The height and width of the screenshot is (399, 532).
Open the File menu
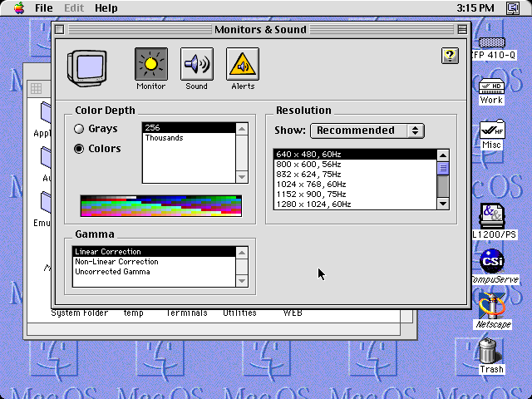(44, 7)
